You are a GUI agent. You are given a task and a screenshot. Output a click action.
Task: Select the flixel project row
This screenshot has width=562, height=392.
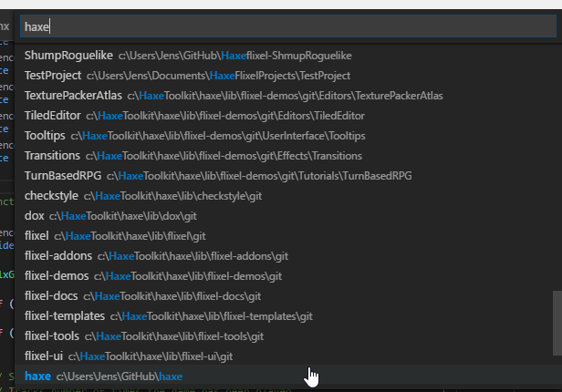pos(288,236)
